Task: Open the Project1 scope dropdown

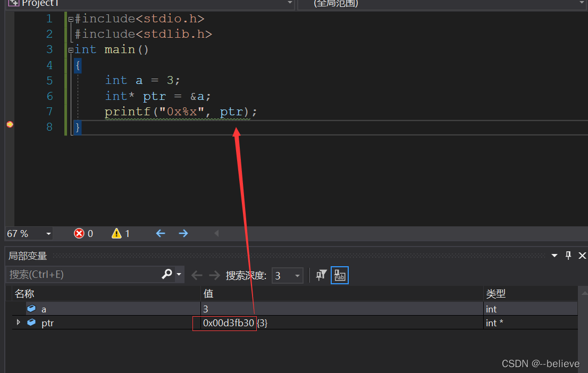Action: pyautogui.click(x=290, y=3)
